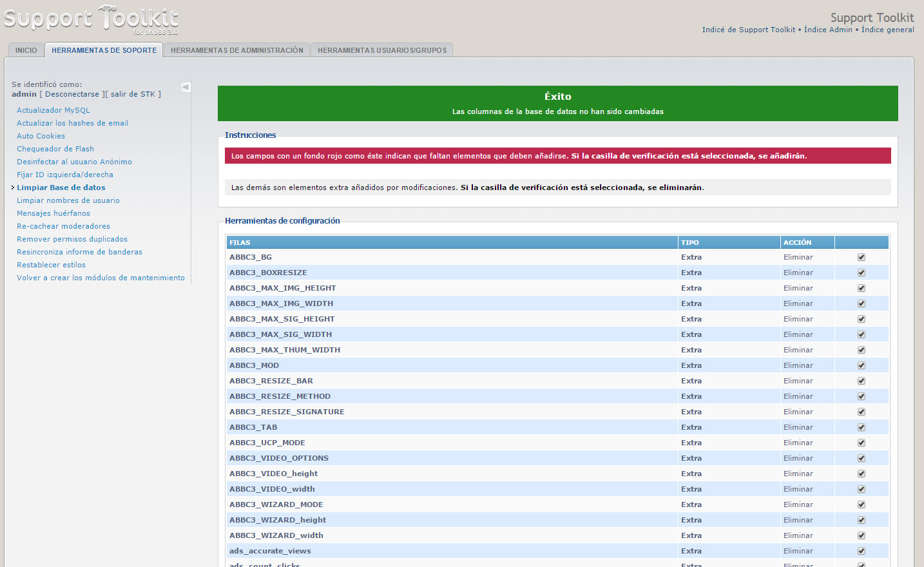Collapse the left sidebar with arrow icon

pos(186,87)
